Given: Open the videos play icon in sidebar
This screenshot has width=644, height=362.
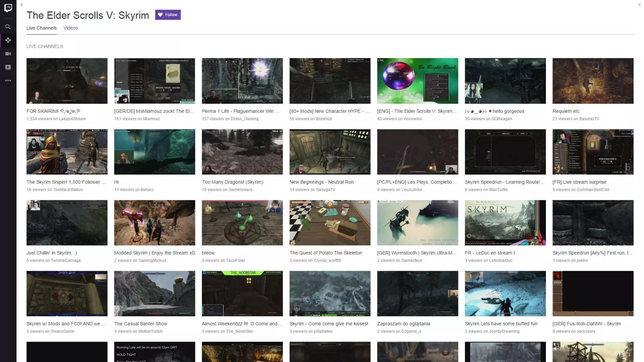Looking at the screenshot, I should coord(8,67).
